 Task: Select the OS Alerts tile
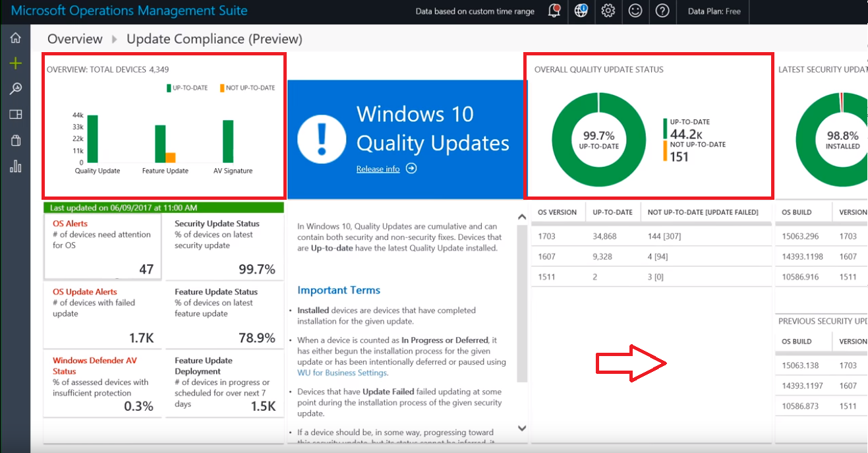point(103,247)
